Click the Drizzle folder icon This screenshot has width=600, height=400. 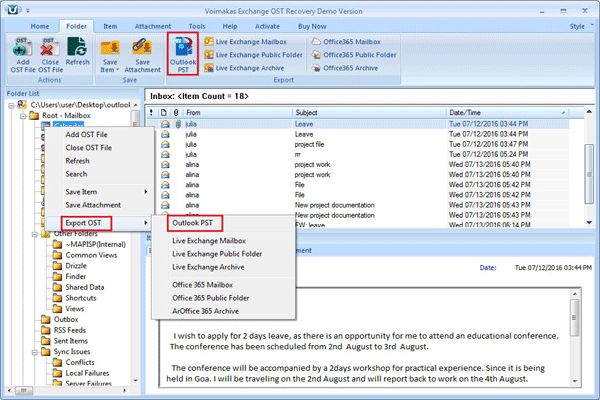pos(57,266)
